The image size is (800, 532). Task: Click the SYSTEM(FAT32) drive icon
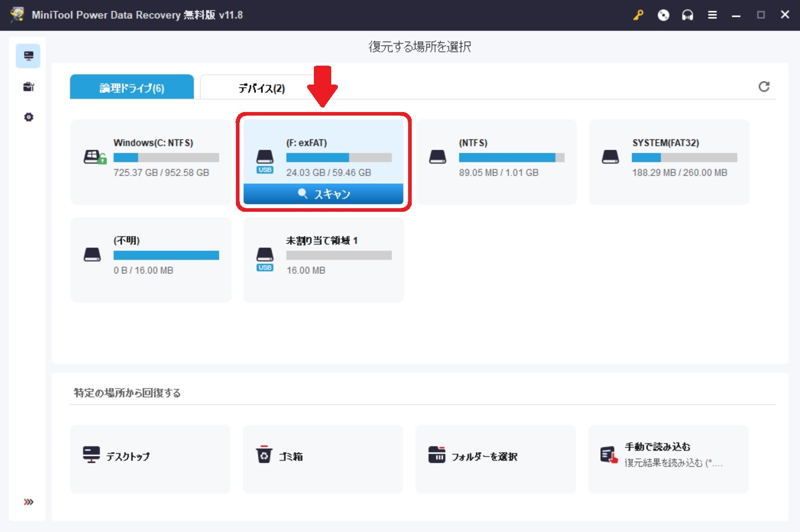point(610,157)
